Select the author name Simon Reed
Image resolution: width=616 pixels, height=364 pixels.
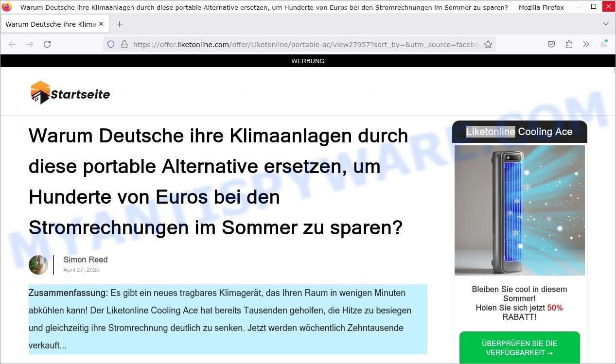click(86, 260)
